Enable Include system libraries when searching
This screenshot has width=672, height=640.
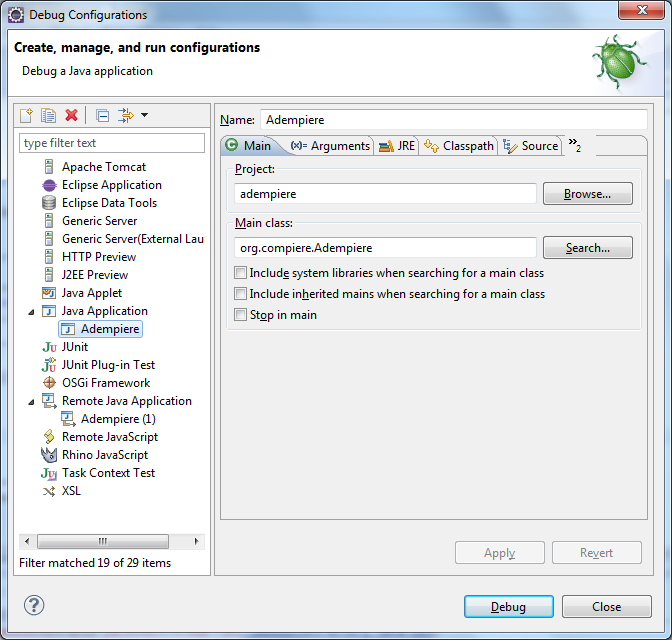240,273
